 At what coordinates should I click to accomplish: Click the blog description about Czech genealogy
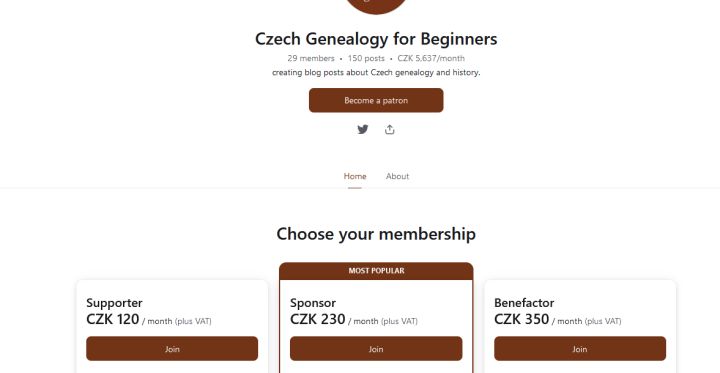(376, 73)
